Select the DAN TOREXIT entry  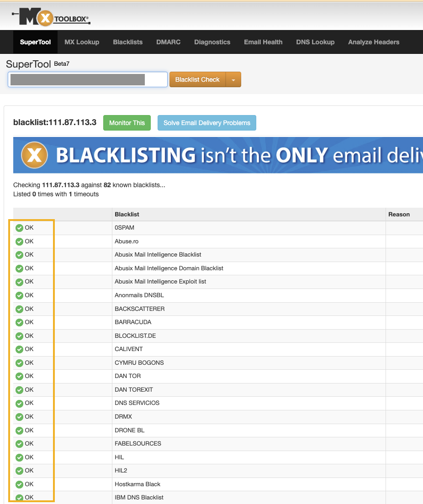pyautogui.click(x=134, y=389)
